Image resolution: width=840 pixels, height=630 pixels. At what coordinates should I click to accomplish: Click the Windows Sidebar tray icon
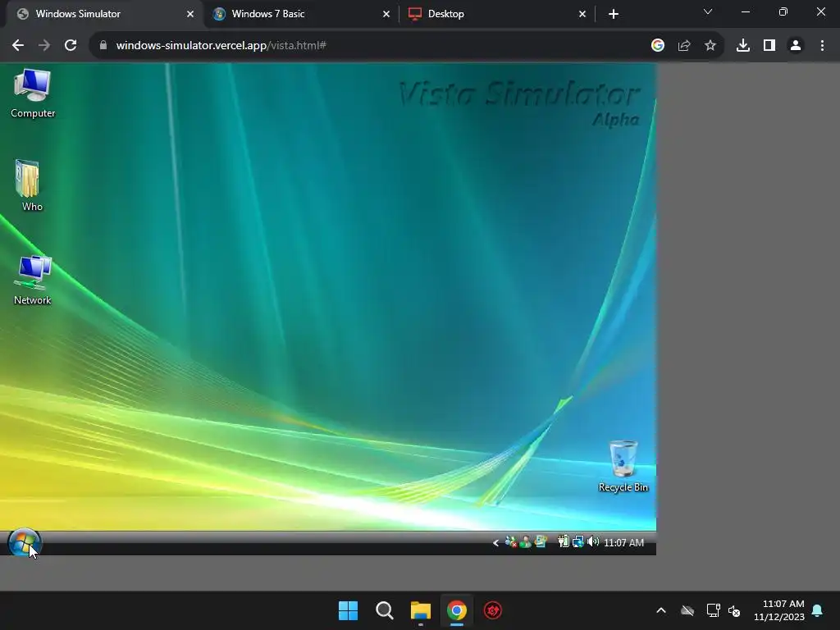tap(541, 542)
